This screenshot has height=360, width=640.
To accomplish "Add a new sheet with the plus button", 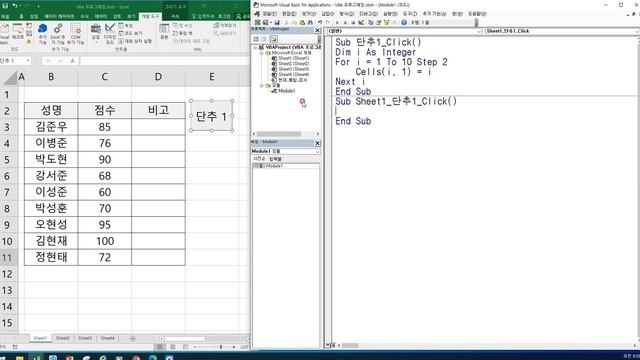I will (132, 338).
